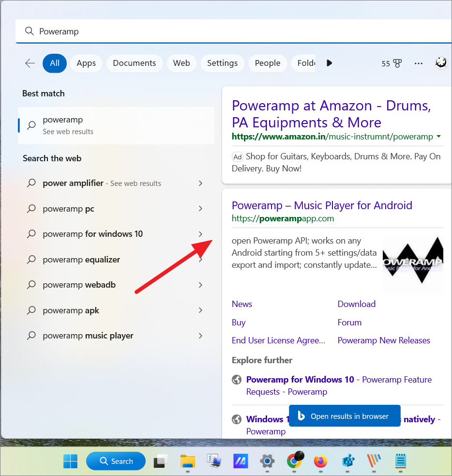Open the Forum sitelink
Image resolution: width=452 pixels, height=476 pixels.
tap(349, 322)
